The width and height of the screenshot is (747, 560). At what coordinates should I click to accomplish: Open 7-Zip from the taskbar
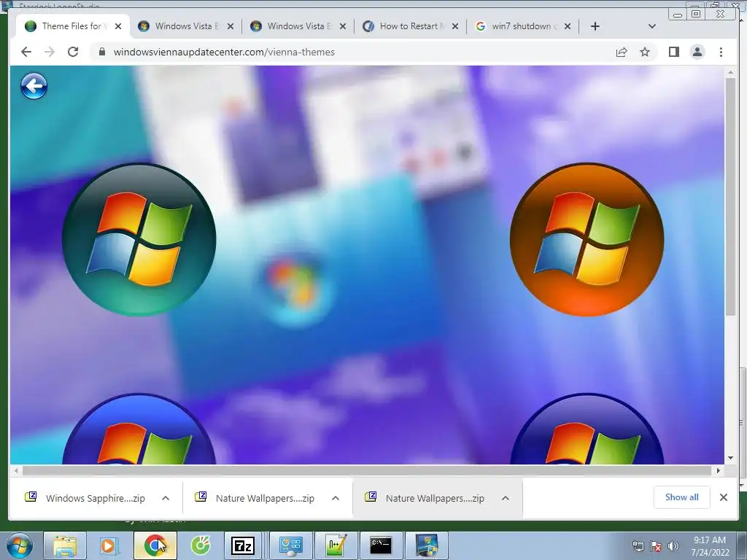[242, 545]
